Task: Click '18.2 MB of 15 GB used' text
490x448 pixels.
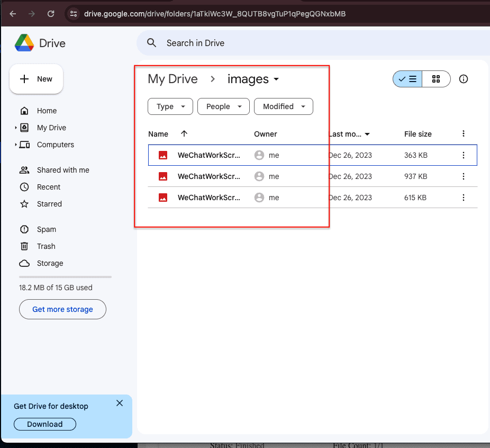Action: 56,288
